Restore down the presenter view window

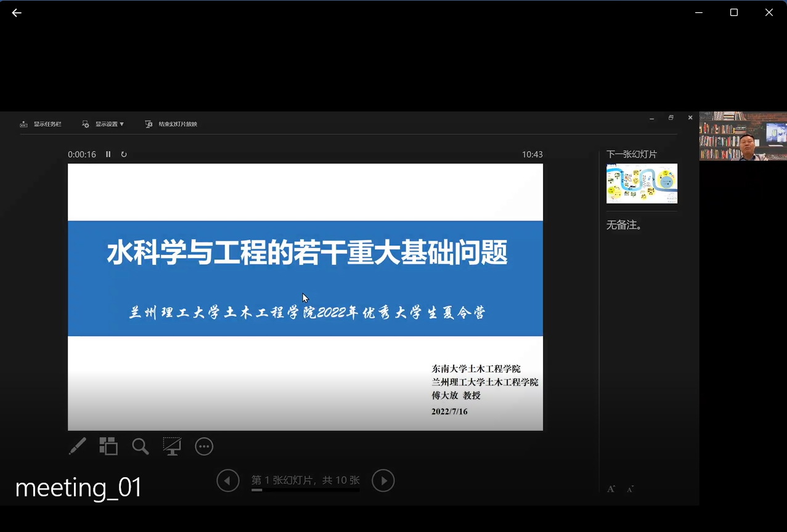pos(671,118)
